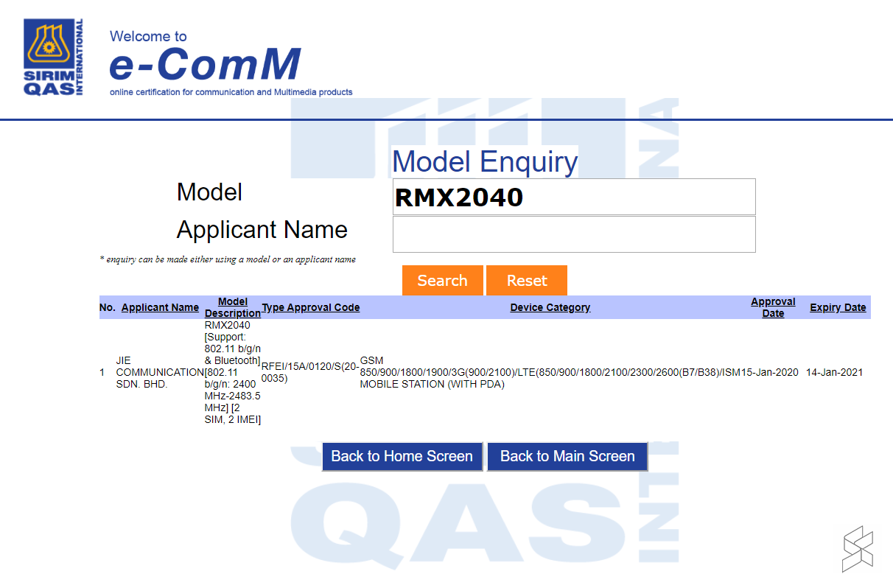Screen dimensions: 893x588
Task: Click the Model Enquiry heading
Action: coord(485,161)
